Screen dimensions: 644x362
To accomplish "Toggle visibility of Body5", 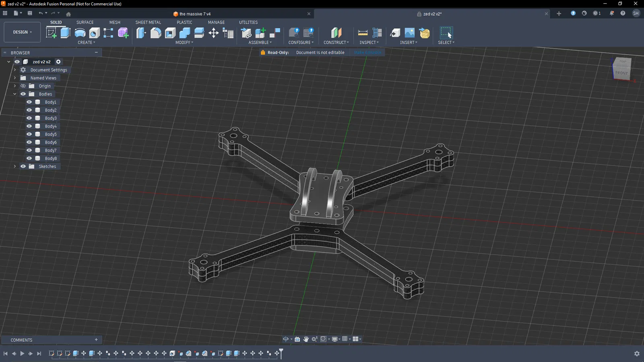I will click(29, 134).
